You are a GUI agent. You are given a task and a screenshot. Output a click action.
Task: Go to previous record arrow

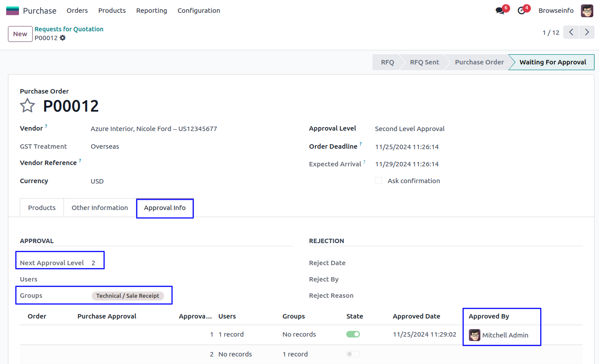tap(571, 32)
